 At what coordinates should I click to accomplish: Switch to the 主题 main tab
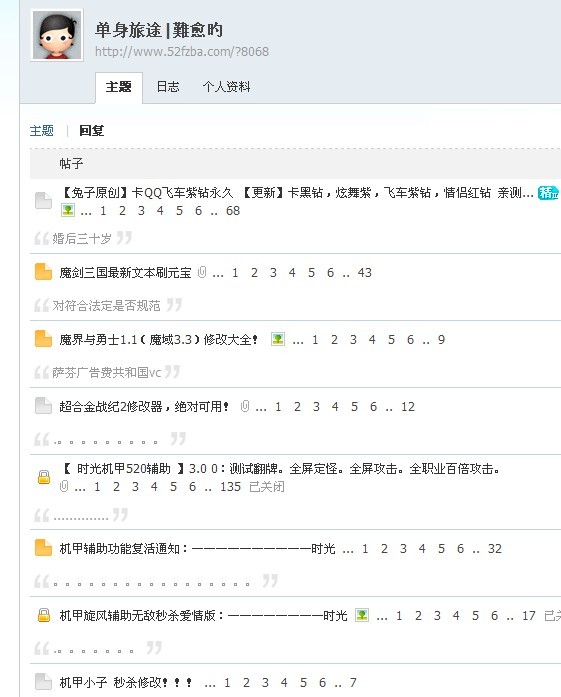[x=119, y=87]
